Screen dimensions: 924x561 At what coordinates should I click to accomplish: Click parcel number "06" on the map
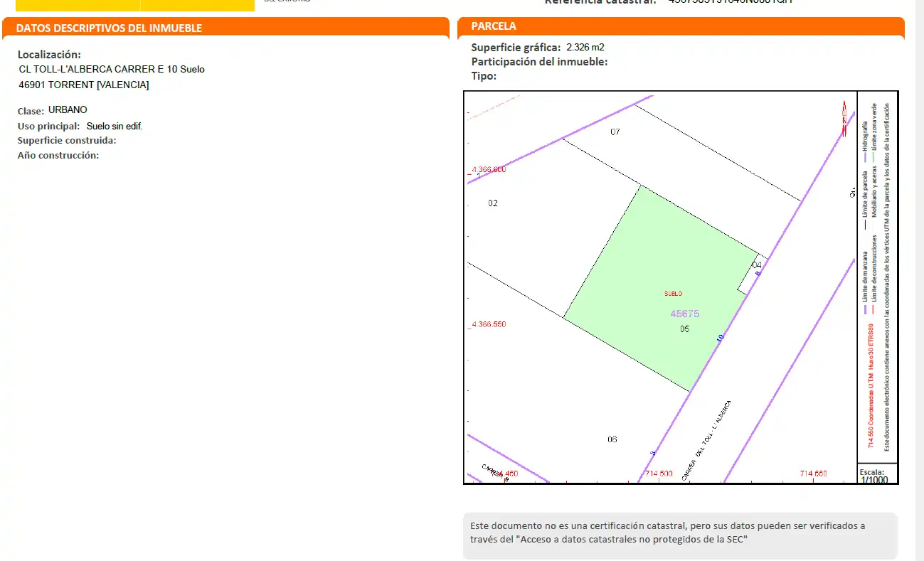[612, 439]
